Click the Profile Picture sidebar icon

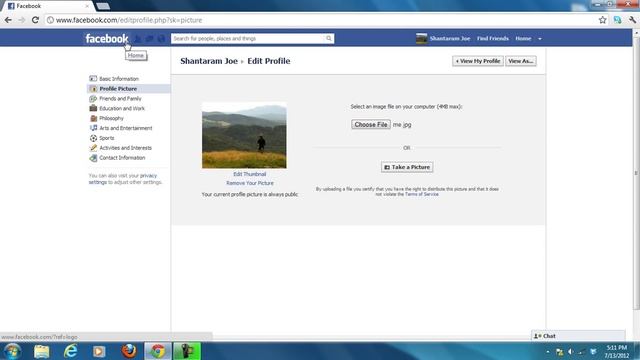93,89
